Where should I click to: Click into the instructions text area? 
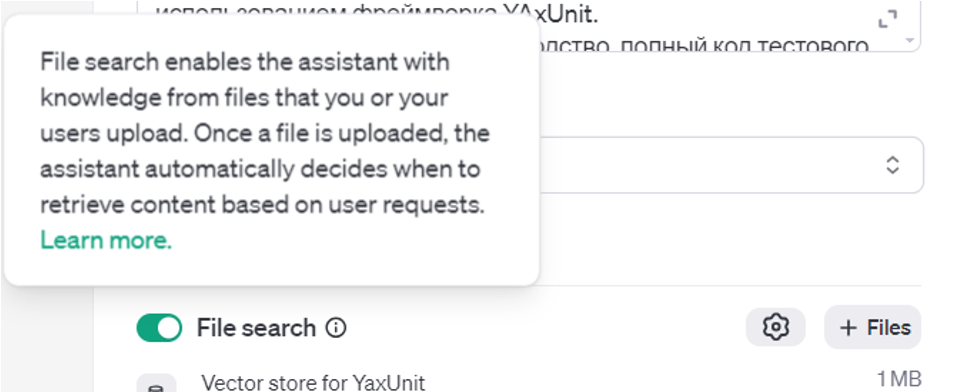(703, 27)
